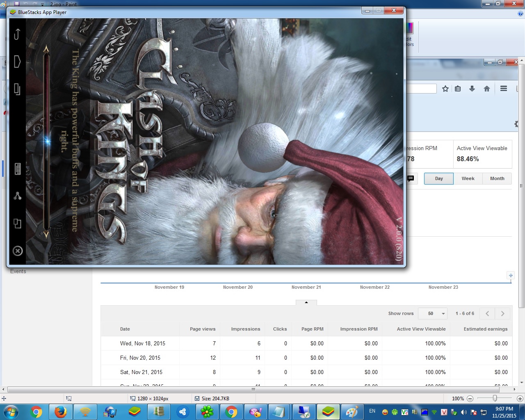Open BlueStacks recent apps icon
Screen dimensions: 525x420
pyautogui.click(x=17, y=89)
